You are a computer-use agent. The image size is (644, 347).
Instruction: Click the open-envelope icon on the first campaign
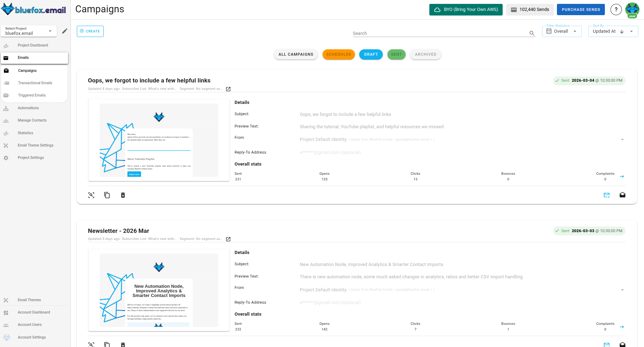622,195
